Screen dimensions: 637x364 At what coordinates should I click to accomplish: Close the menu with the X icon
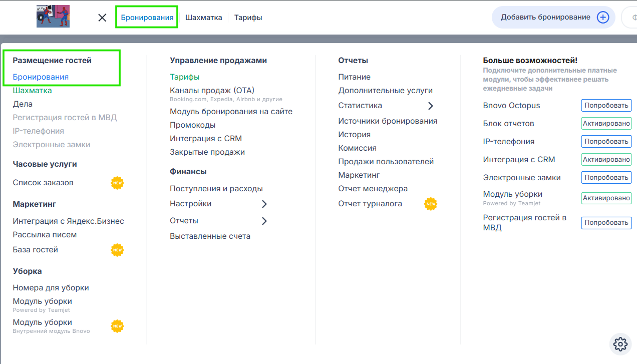[x=102, y=18]
